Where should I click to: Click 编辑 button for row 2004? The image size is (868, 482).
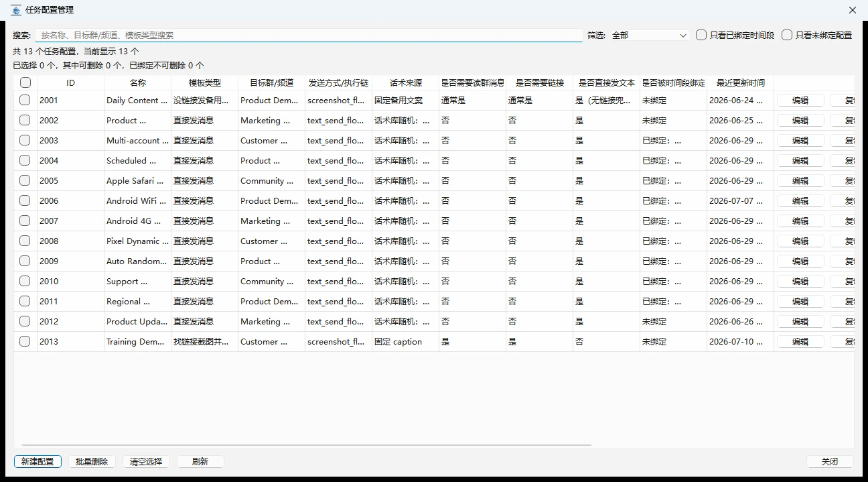(x=800, y=160)
